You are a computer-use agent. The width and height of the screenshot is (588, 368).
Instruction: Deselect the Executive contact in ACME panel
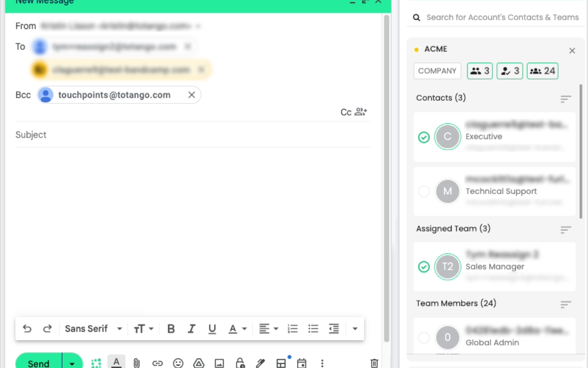point(424,137)
